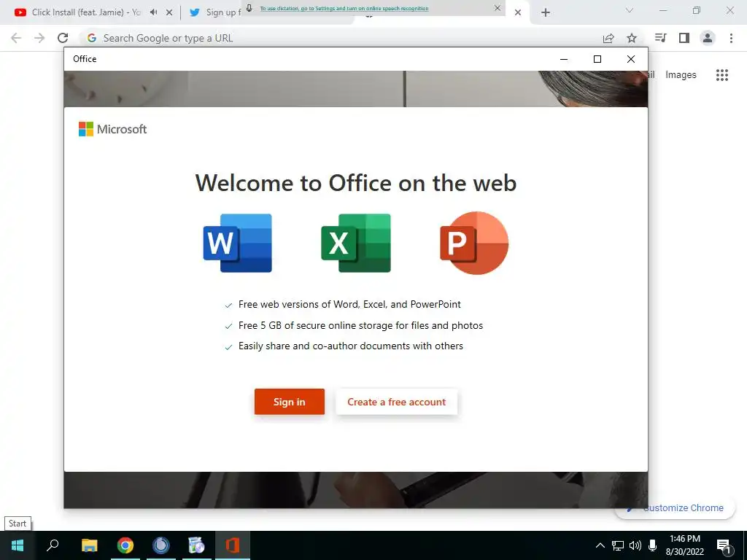
Task: Dismiss the dictation settings banner
Action: [x=498, y=8]
